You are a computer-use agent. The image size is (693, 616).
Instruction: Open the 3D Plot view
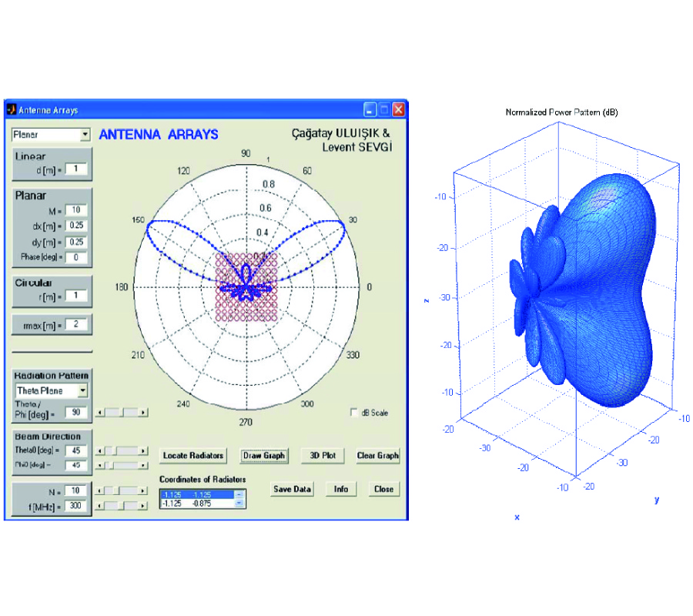322,456
